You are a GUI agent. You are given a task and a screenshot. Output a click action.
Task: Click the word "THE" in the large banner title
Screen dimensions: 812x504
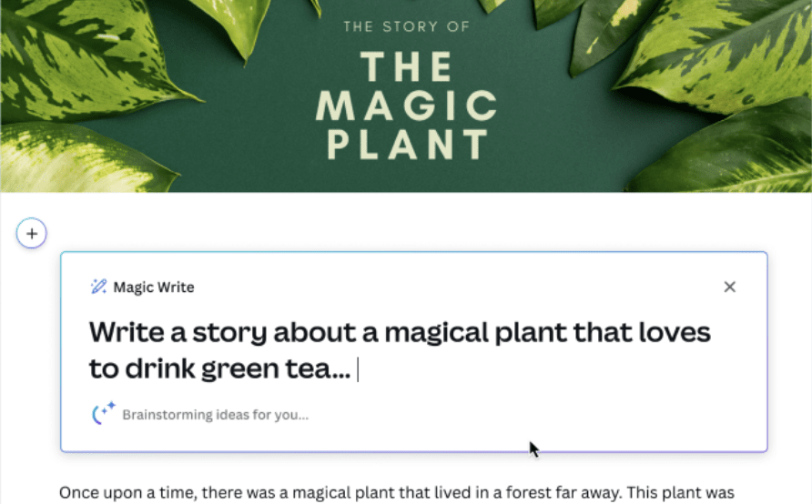406,68
